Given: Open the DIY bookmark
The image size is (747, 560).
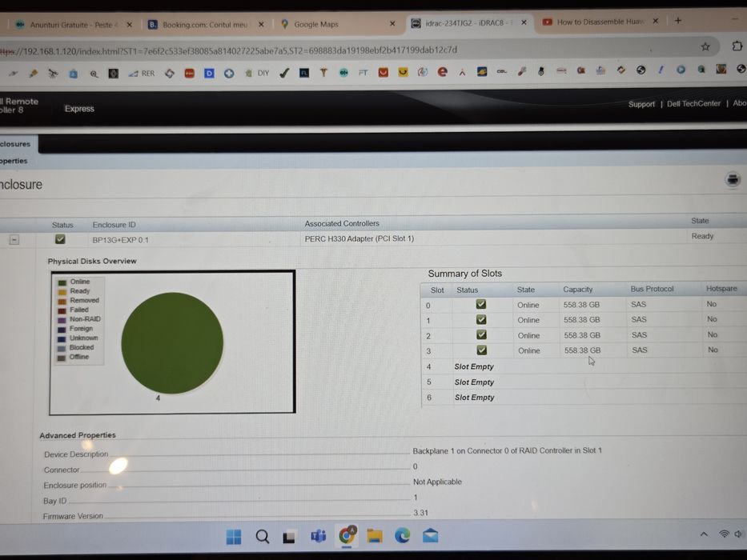Looking at the screenshot, I should tap(257, 73).
